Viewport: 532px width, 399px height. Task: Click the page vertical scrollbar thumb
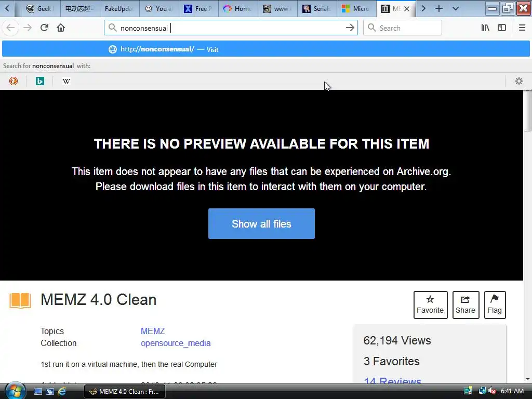click(528, 111)
